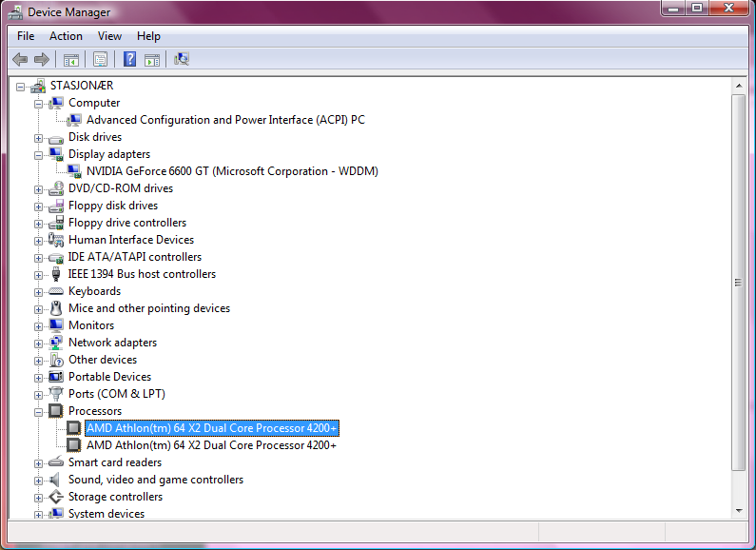Viewport: 756px width, 550px height.
Task: Click the Sound, video and game controllers icon
Action: coord(55,480)
